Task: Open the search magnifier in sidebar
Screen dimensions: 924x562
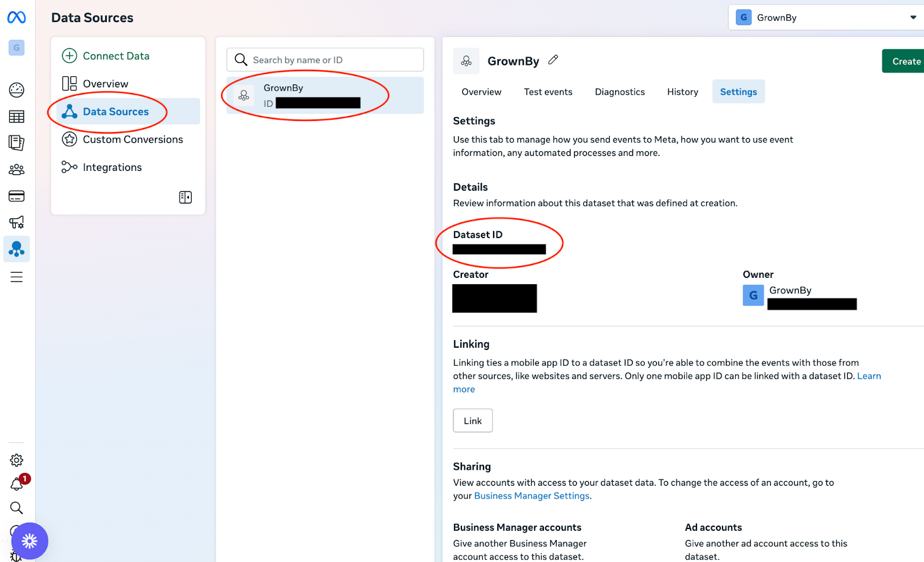Action: (x=17, y=508)
